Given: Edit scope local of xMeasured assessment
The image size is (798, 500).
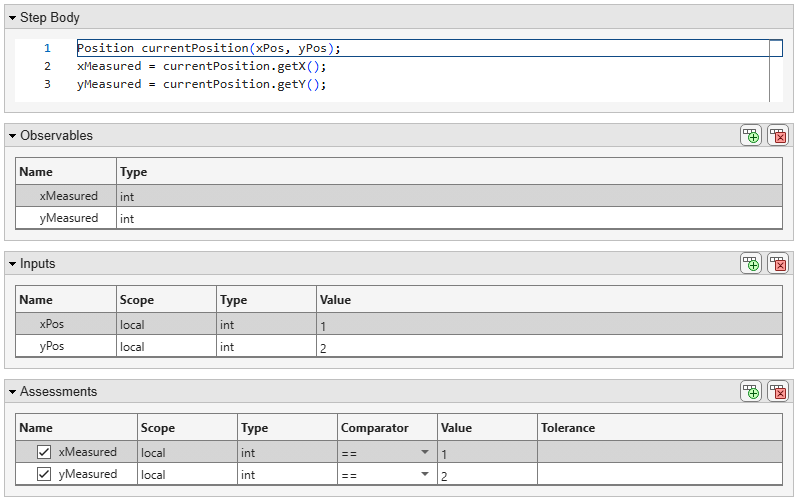Looking at the screenshot, I should (187, 452).
